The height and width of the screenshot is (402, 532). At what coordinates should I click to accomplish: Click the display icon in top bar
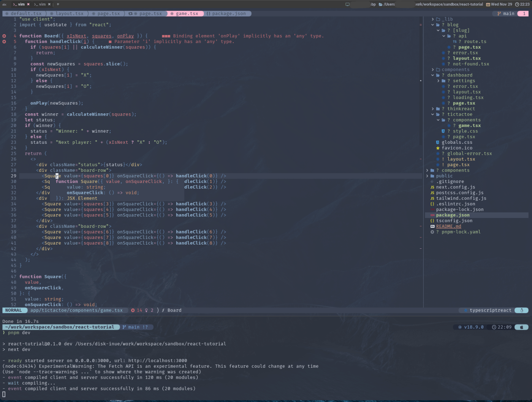pos(347,4)
